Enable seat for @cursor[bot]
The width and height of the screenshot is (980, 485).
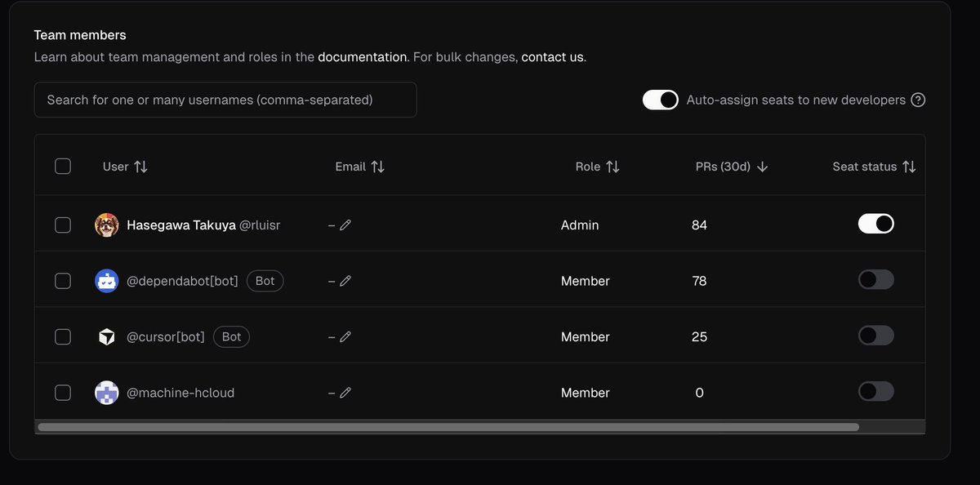point(876,336)
